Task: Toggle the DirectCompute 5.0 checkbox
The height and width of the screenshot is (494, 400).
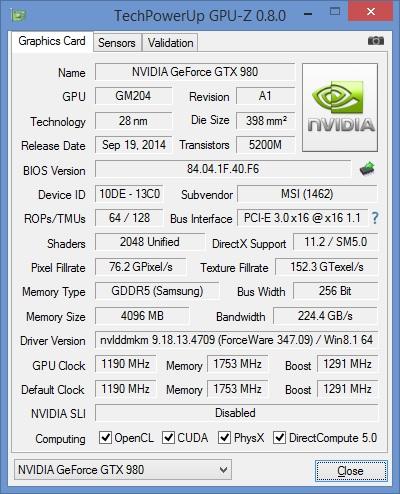Action: (279, 437)
